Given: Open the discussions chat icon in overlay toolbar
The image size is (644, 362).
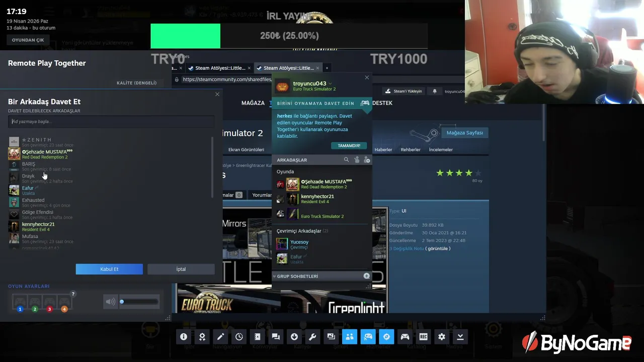Looking at the screenshot, I should pos(276,337).
